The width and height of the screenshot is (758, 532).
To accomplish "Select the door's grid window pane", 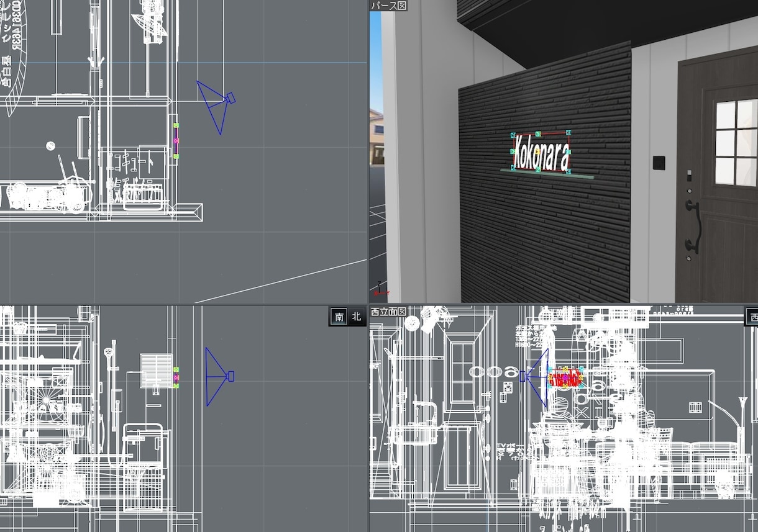I will pos(736,143).
